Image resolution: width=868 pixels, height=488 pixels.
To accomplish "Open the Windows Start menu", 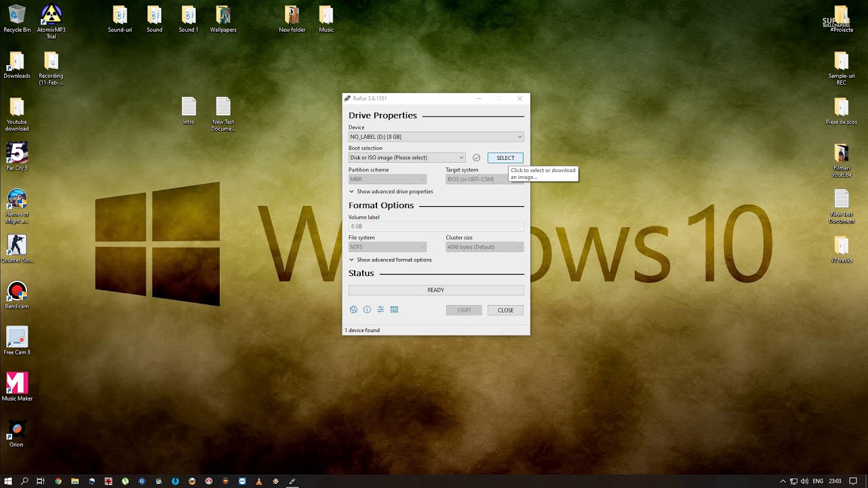I will click(8, 481).
